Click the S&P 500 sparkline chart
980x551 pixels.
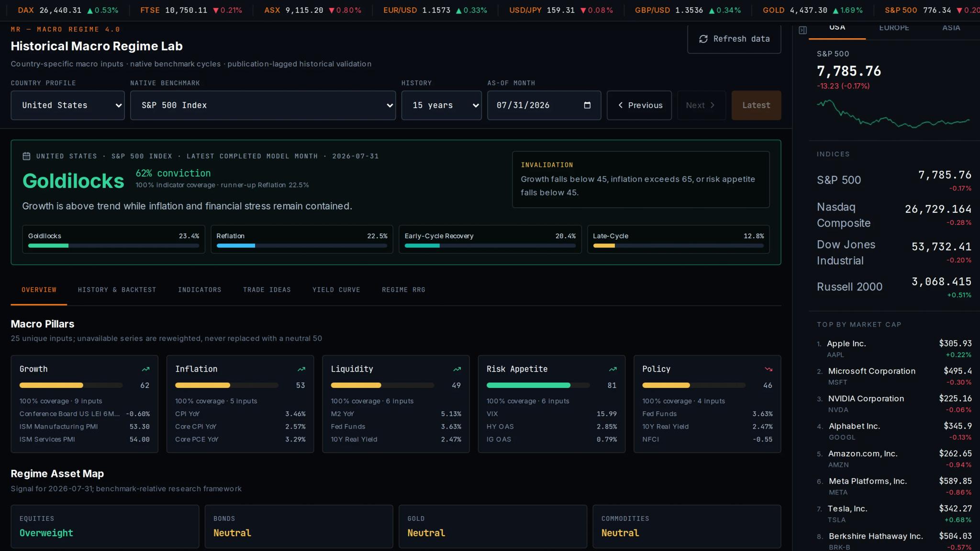point(893,114)
